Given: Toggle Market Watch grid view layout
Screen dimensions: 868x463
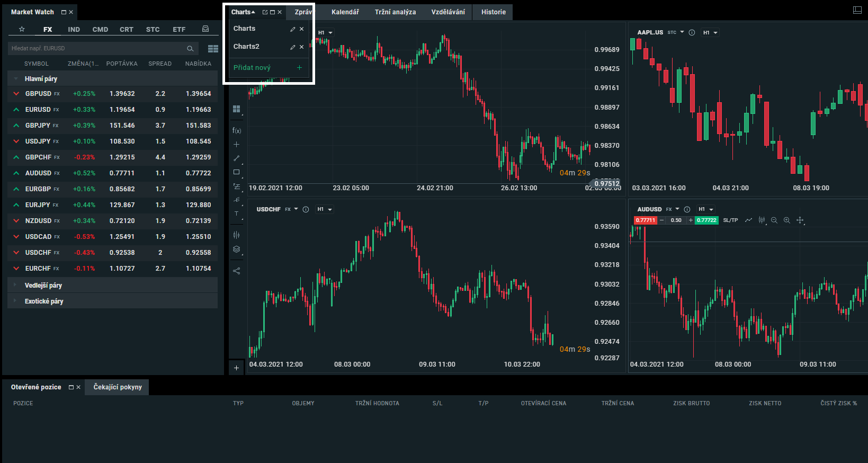Looking at the screenshot, I should 213,49.
